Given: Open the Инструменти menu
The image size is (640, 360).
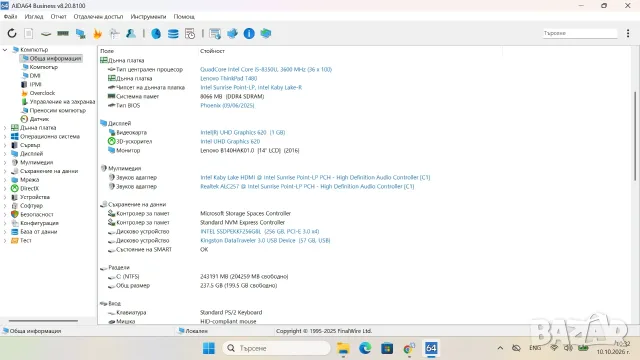Looking at the screenshot, I should [148, 17].
